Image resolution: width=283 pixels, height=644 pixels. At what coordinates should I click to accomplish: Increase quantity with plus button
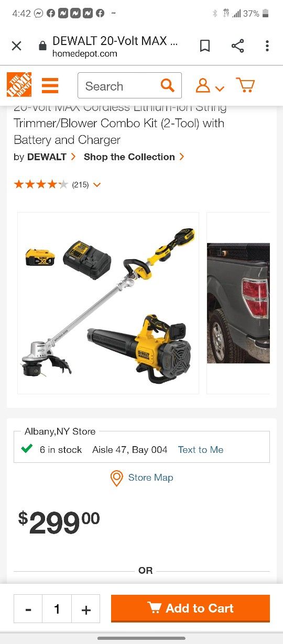86,609
